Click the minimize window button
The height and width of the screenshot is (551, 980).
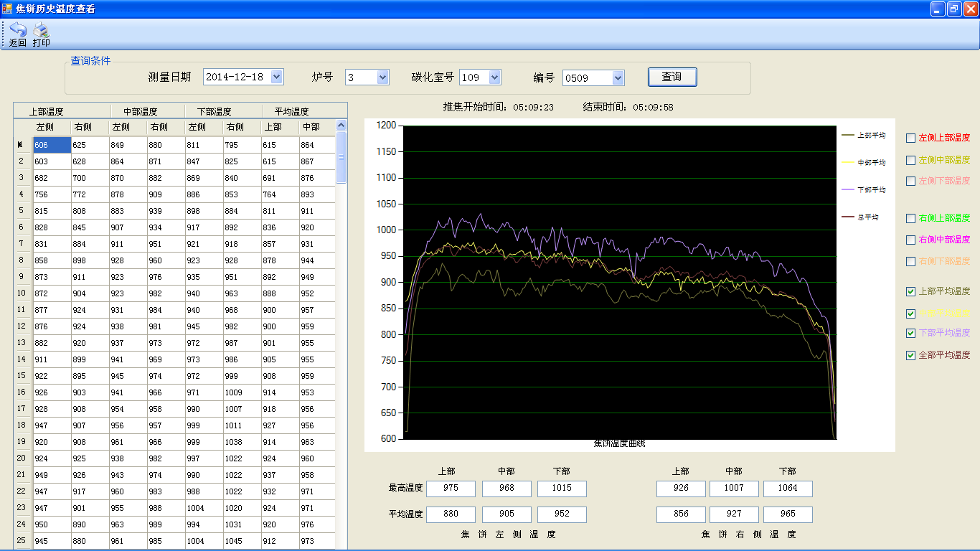tap(938, 9)
